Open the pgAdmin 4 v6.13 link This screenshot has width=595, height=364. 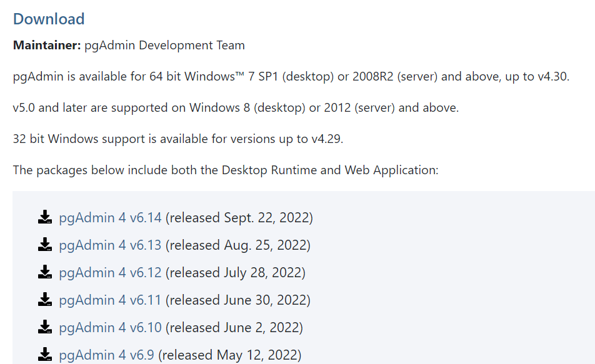(110, 245)
